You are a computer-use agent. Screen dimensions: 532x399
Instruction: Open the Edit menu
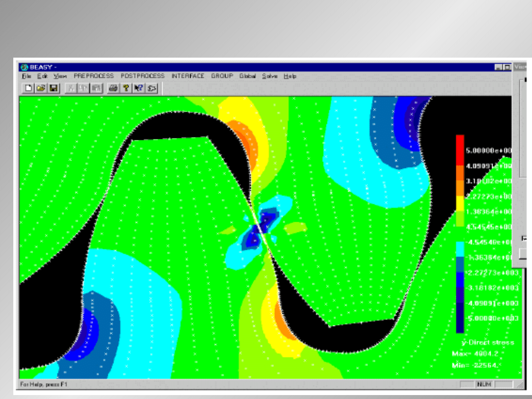point(42,76)
